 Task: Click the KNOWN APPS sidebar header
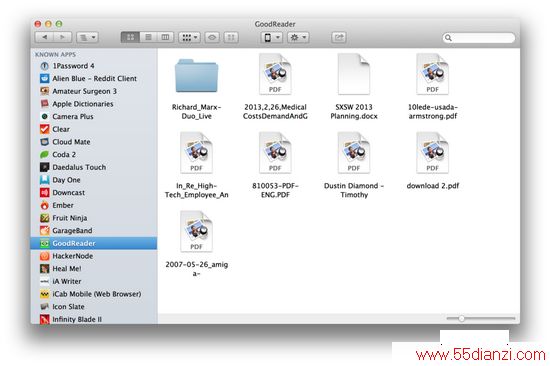[x=55, y=54]
